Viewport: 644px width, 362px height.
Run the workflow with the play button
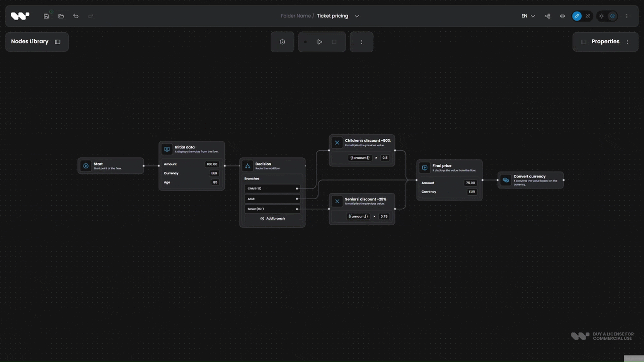tap(319, 42)
